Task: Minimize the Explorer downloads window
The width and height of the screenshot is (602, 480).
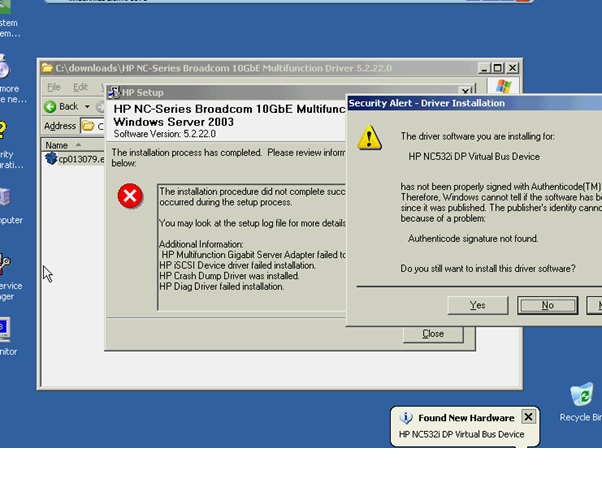Action: click(484, 68)
